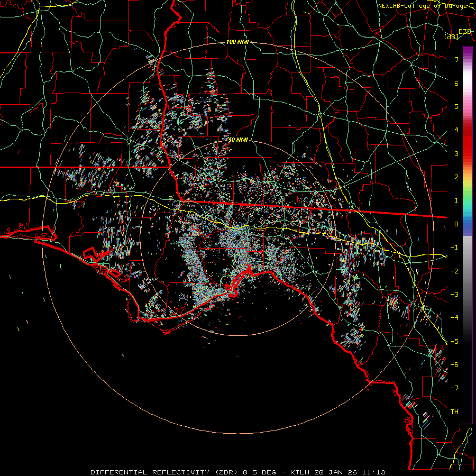The width and height of the screenshot is (476, 476).
Task: Click the "4" value on the dB scale
Action: pos(456,130)
